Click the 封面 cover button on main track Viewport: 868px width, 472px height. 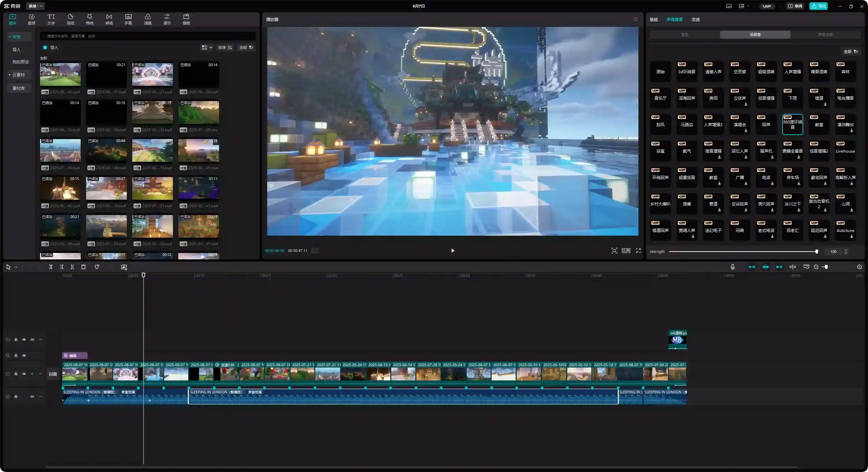53,374
